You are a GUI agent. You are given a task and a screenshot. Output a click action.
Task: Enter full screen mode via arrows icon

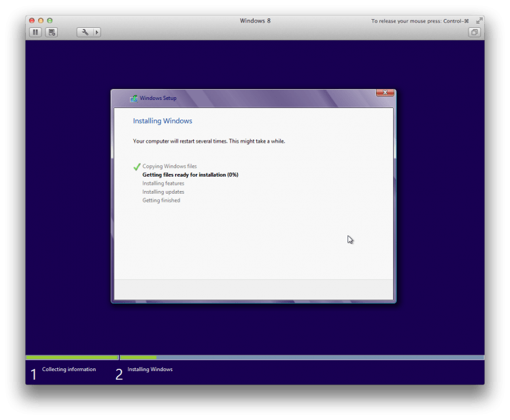click(479, 21)
